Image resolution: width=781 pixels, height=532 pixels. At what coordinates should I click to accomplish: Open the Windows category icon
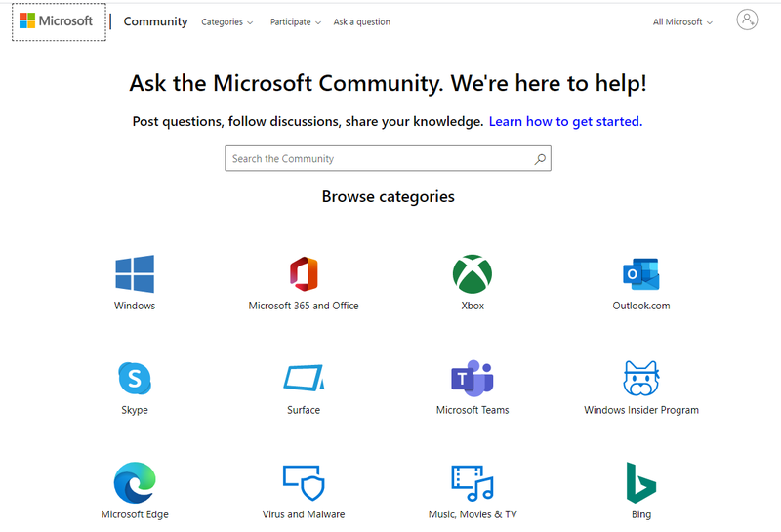tap(135, 274)
